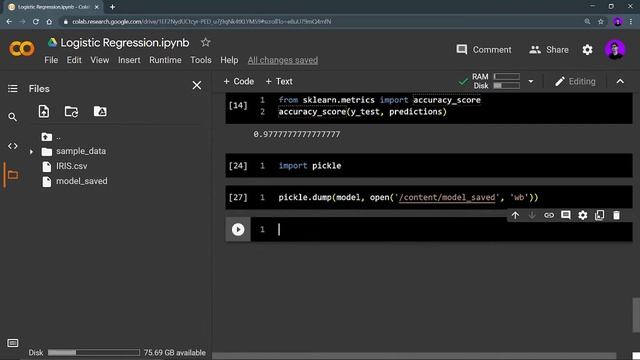Open a new browser tab
This screenshot has width=640, height=360.
coord(112,7)
